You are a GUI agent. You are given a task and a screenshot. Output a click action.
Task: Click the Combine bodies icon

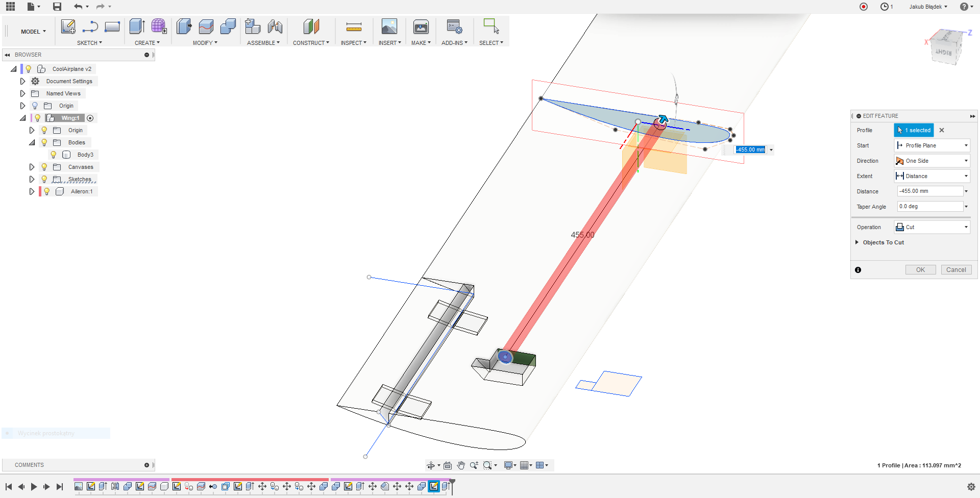coord(228,27)
